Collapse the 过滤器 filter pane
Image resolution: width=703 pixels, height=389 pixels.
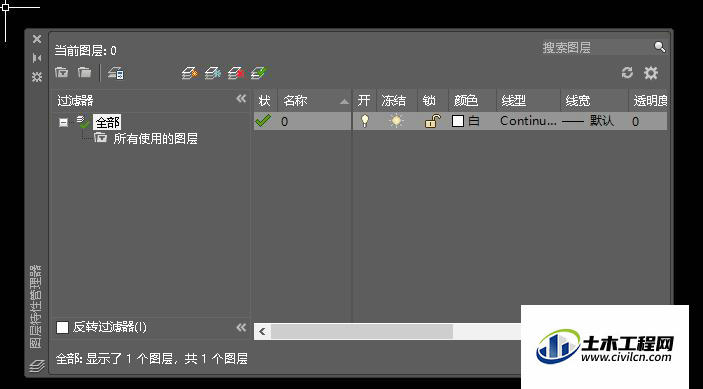pos(241,99)
